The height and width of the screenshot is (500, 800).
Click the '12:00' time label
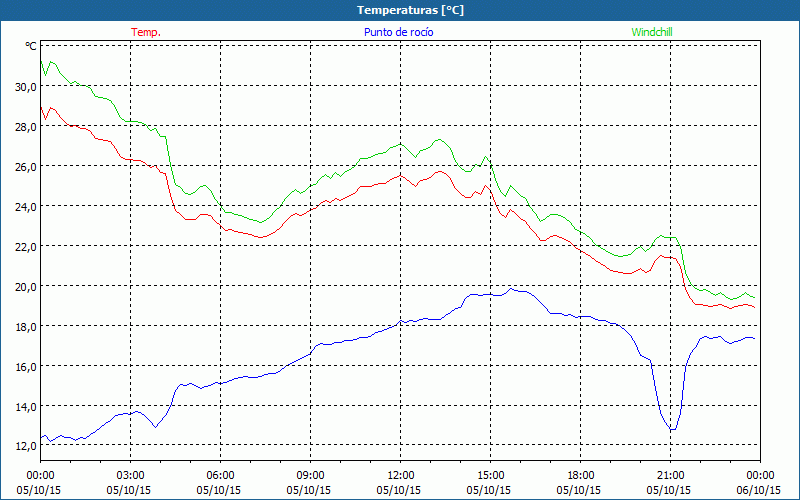point(401,476)
